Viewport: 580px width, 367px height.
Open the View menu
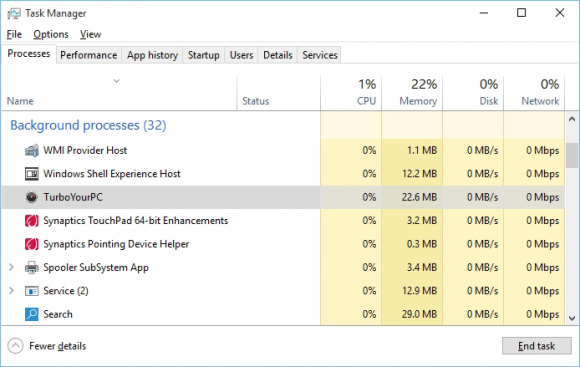90,34
